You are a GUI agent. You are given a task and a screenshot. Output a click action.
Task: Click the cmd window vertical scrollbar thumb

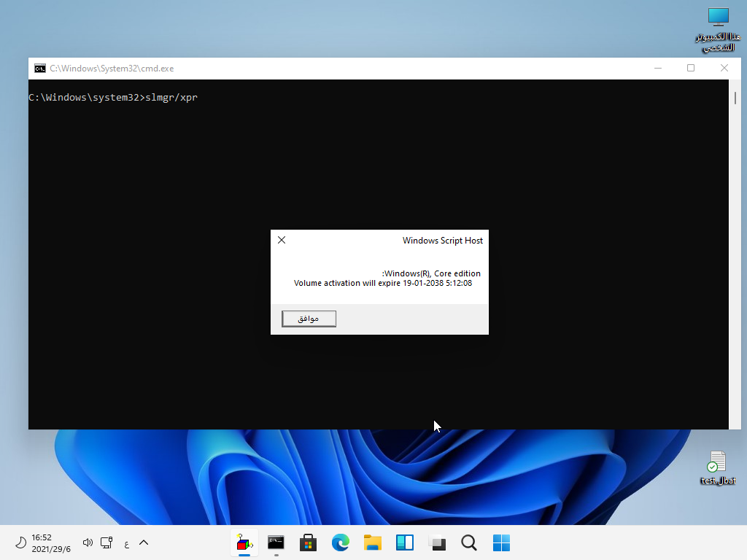[x=735, y=98]
